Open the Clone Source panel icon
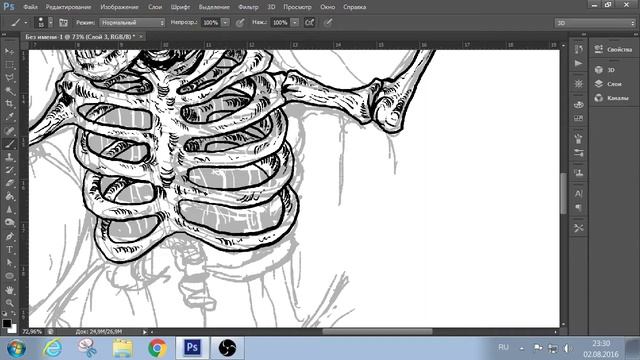This screenshot has height=360, width=640. pyautogui.click(x=578, y=173)
